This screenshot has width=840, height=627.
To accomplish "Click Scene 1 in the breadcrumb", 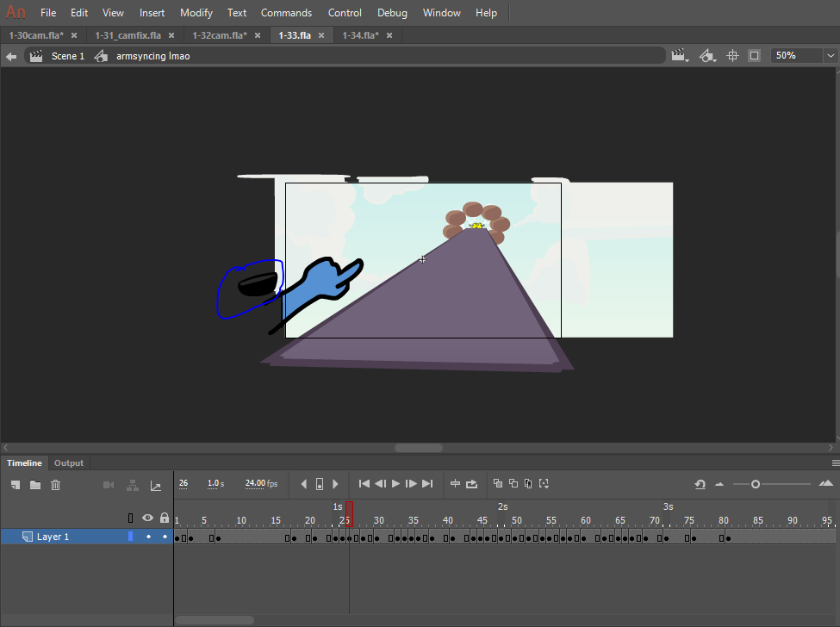I will click(68, 56).
